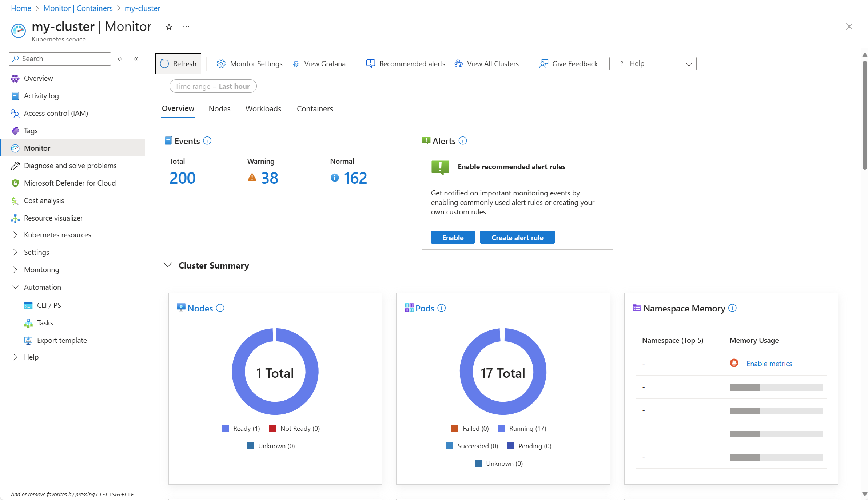
Task: Click the View All Clusters icon
Action: pyautogui.click(x=458, y=64)
